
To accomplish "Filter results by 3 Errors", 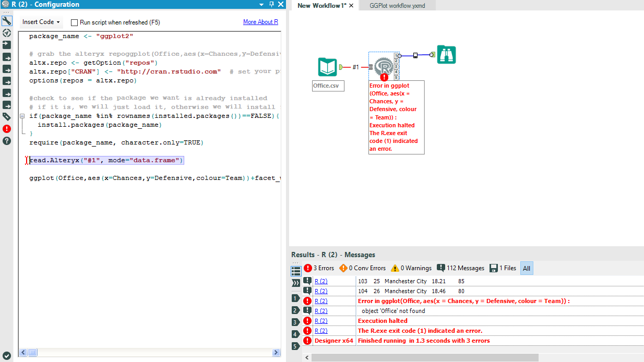I will tap(318, 268).
